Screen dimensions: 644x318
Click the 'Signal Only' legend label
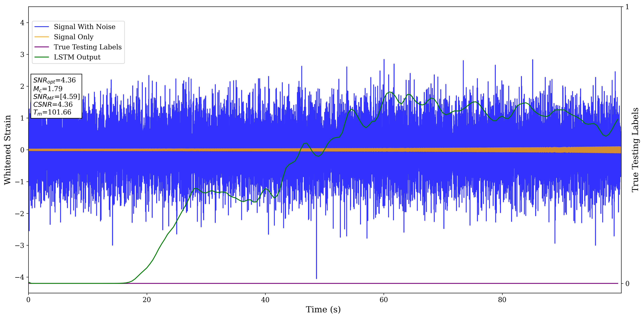click(73, 37)
